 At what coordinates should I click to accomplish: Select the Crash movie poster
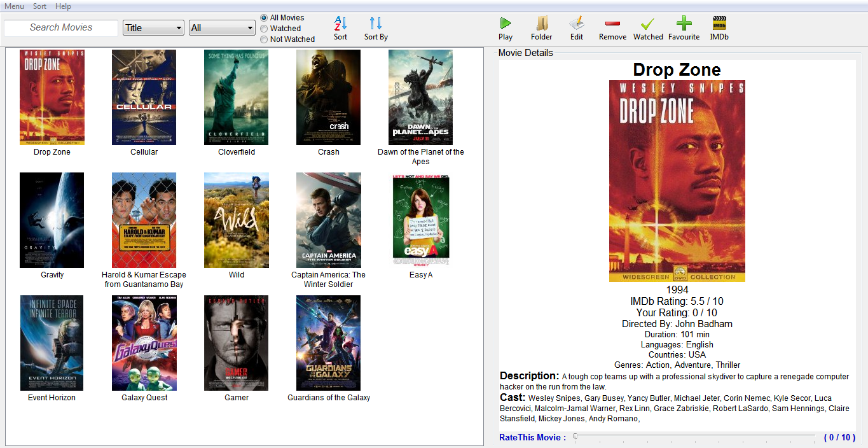pos(328,97)
